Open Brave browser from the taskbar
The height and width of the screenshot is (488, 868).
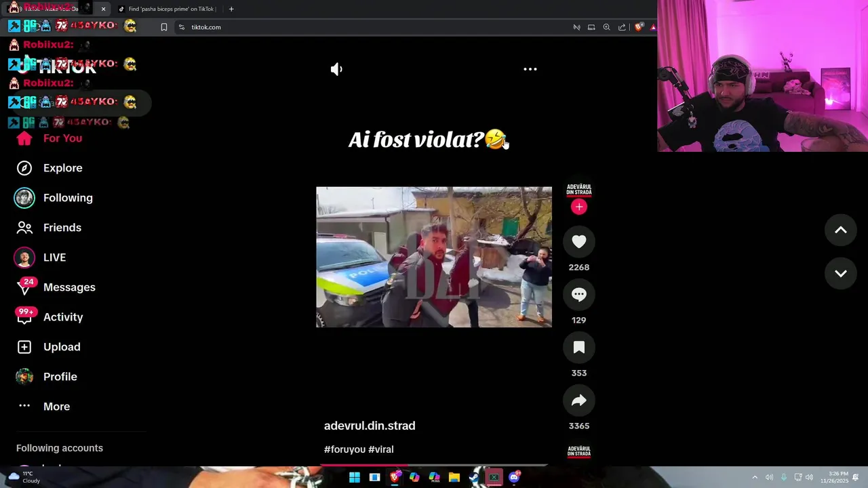pyautogui.click(x=395, y=477)
